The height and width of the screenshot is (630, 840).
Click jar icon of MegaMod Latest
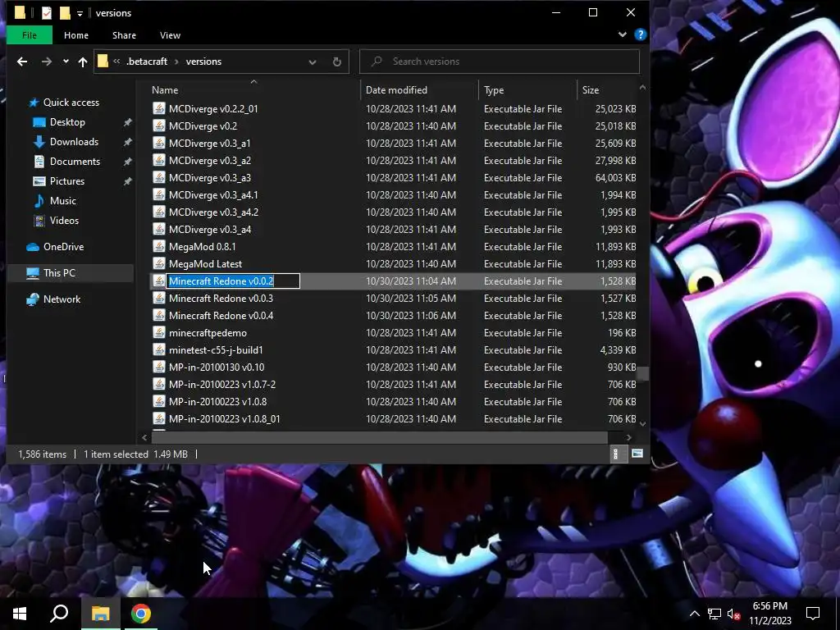(x=158, y=263)
